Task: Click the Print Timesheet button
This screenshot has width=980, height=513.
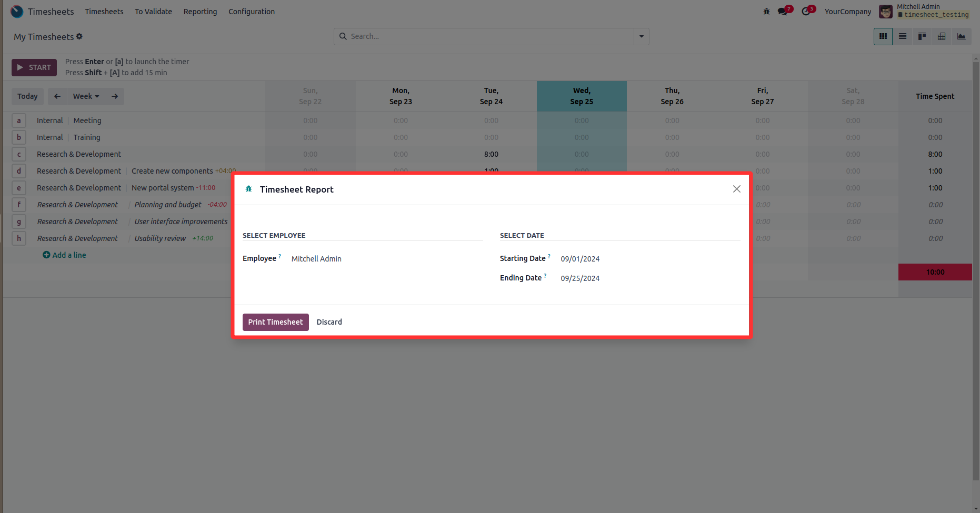Action: [275, 322]
